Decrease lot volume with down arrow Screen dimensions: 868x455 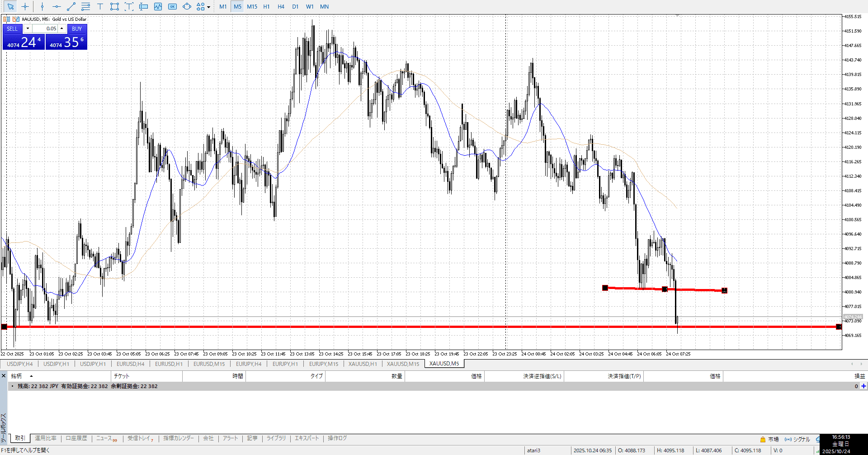tap(28, 28)
